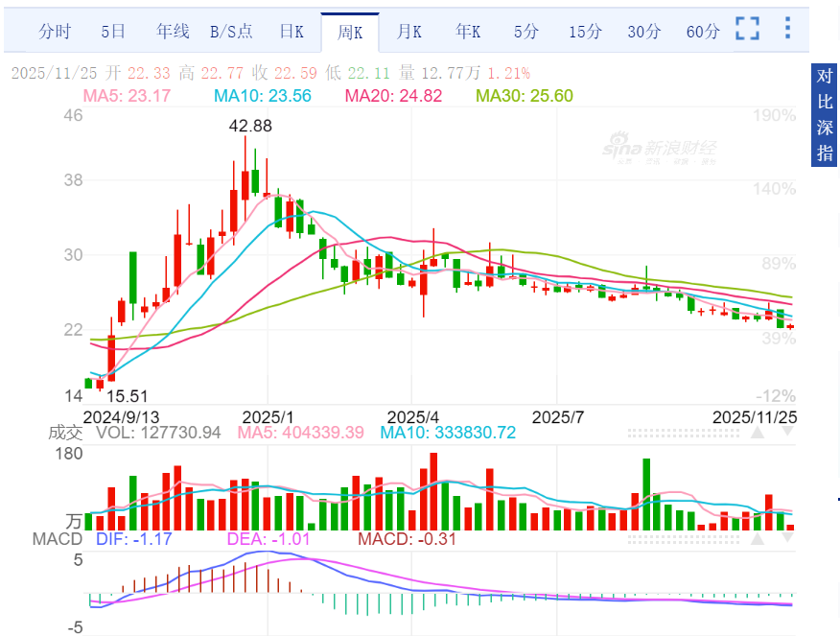Image resolution: width=840 pixels, height=636 pixels.
Task: Click up arrow in 成交 volume row
Action: (758, 433)
